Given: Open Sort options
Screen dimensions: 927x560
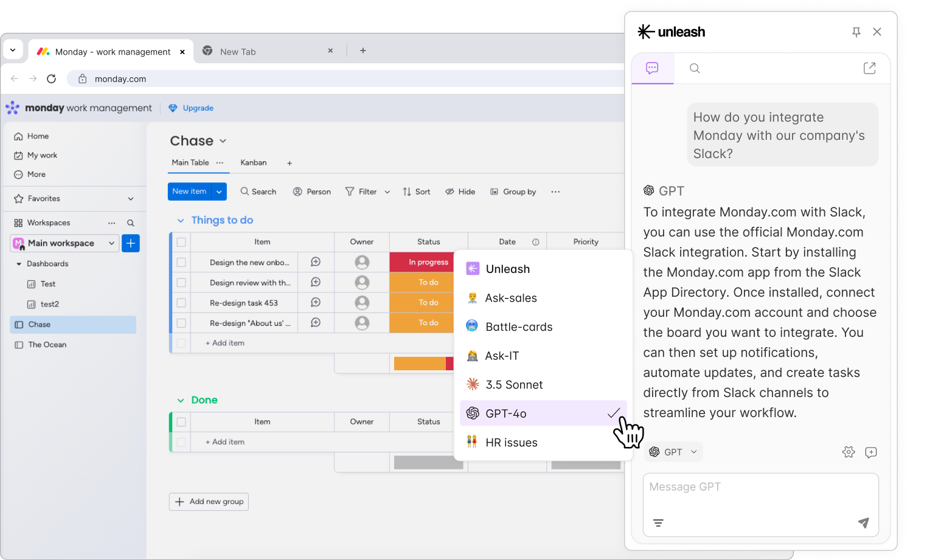Looking at the screenshot, I should point(417,192).
